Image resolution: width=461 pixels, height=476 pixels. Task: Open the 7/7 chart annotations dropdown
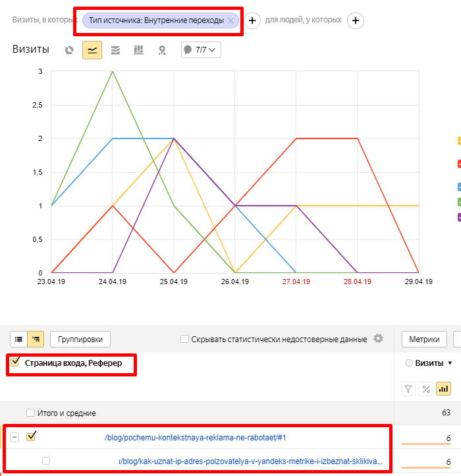pyautogui.click(x=201, y=50)
